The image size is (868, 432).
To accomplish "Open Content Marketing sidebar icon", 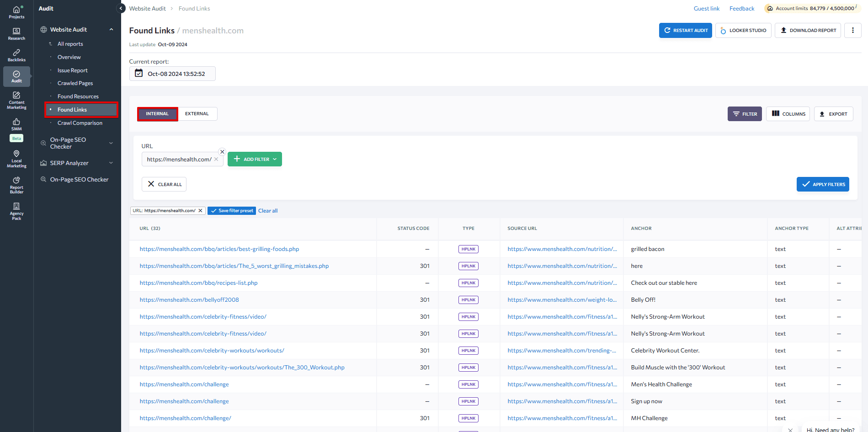I will (x=16, y=100).
